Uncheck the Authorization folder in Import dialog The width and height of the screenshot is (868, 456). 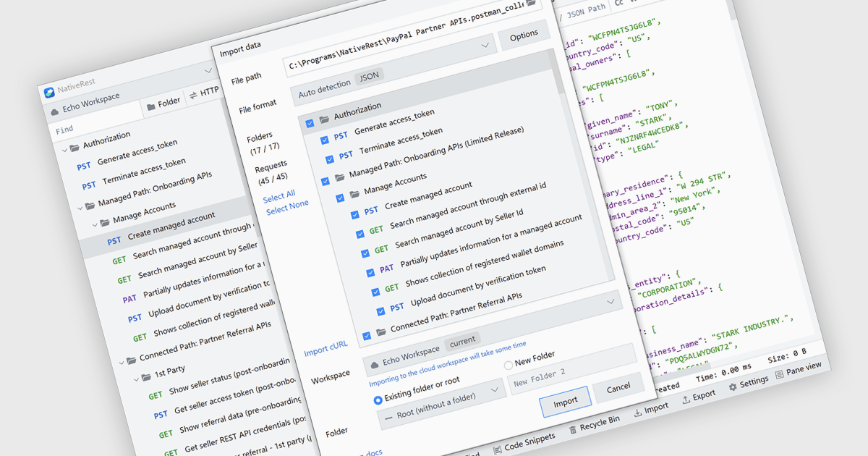coord(310,122)
